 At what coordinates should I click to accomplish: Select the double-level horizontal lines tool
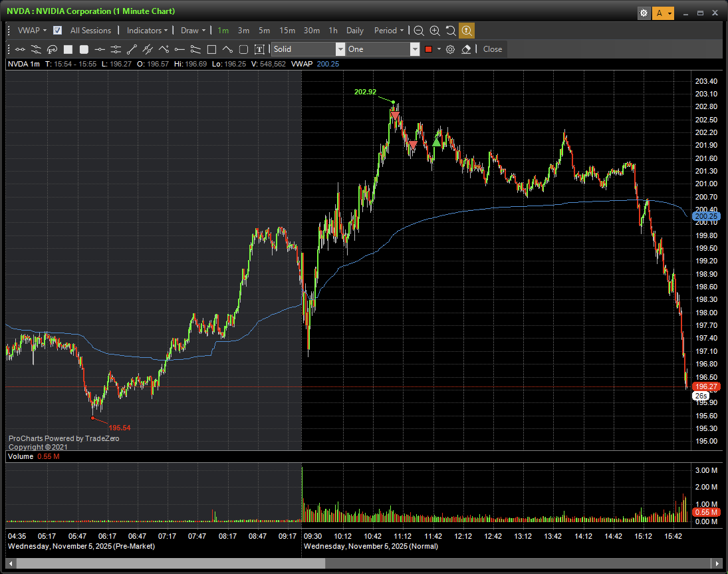point(116,49)
